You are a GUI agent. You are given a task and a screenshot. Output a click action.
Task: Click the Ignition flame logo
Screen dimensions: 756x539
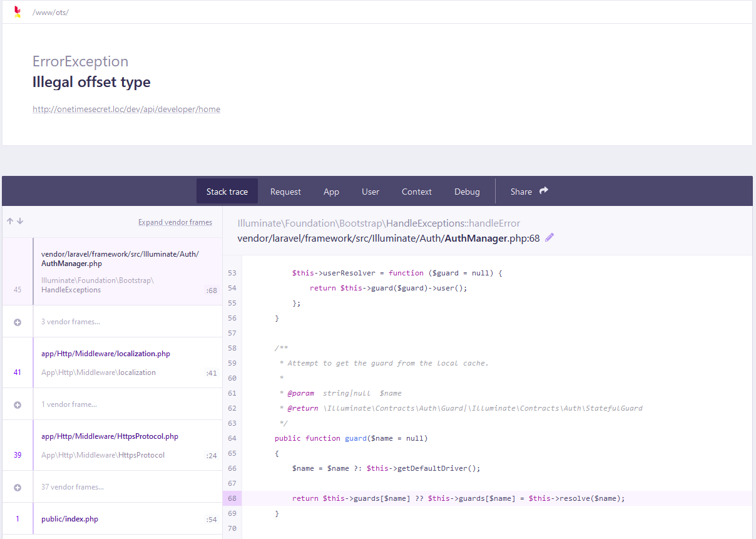[18, 12]
